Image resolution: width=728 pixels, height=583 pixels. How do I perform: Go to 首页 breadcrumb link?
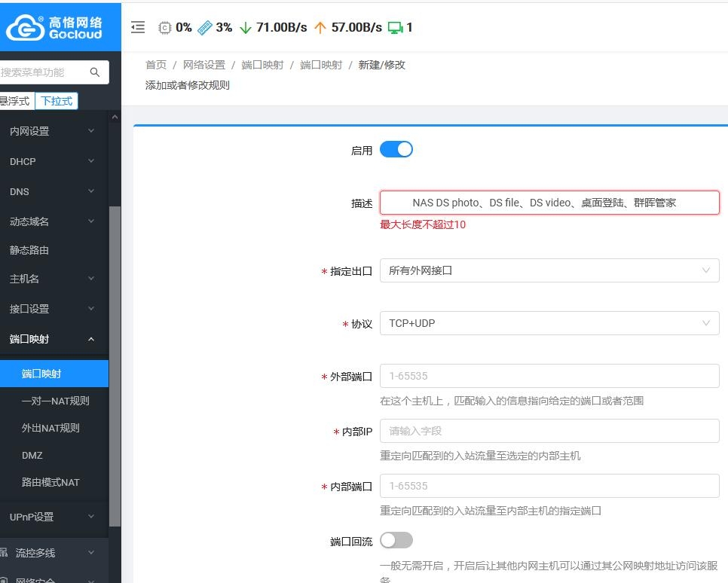(x=156, y=65)
